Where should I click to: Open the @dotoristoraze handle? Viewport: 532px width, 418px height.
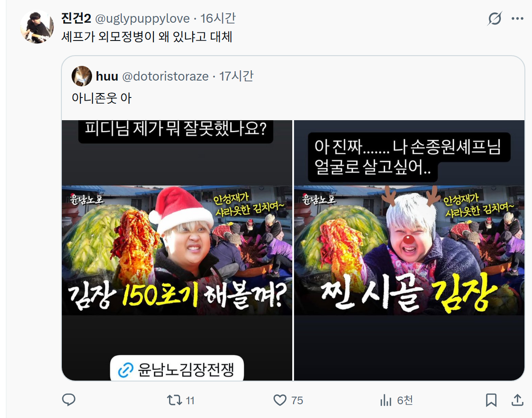click(165, 77)
